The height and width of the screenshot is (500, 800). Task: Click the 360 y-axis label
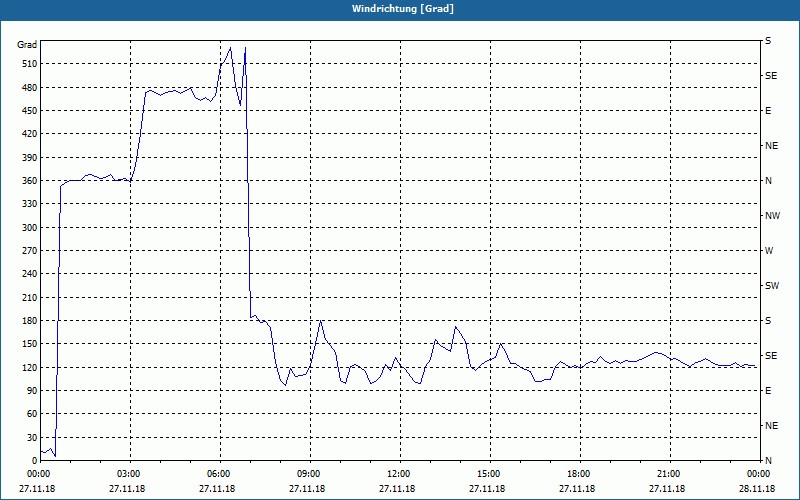point(30,181)
